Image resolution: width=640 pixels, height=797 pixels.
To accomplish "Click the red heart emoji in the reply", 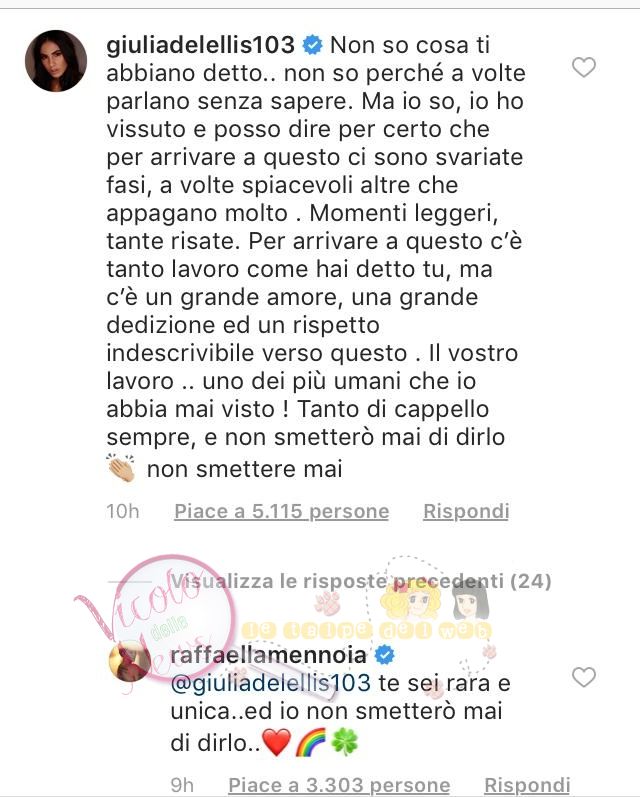I will click(277, 743).
